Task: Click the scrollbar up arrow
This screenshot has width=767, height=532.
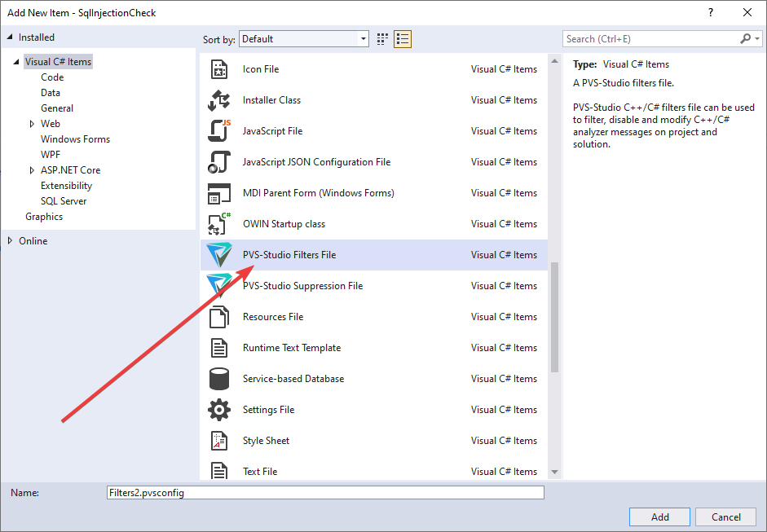Action: click(x=554, y=61)
